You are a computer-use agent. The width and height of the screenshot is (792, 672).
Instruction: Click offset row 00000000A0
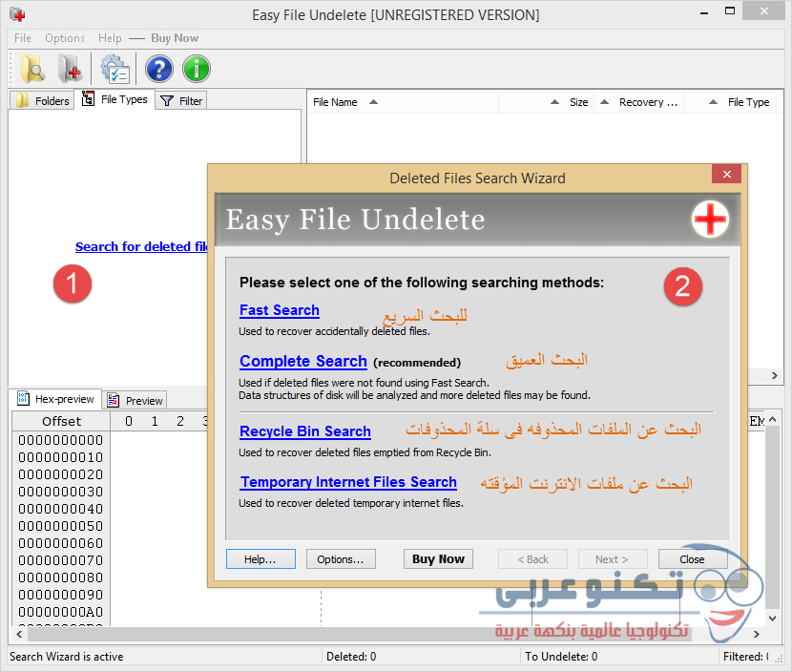tap(61, 612)
